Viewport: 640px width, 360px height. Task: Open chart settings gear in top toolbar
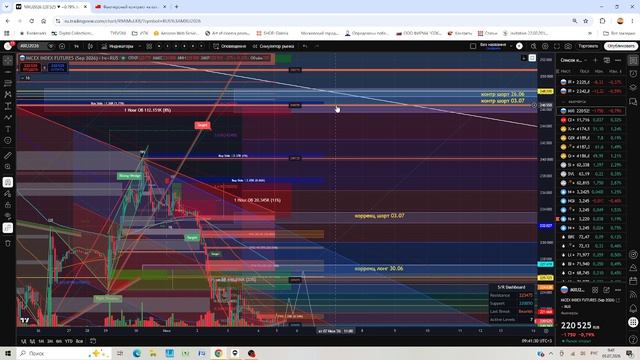pyautogui.click(x=545, y=46)
